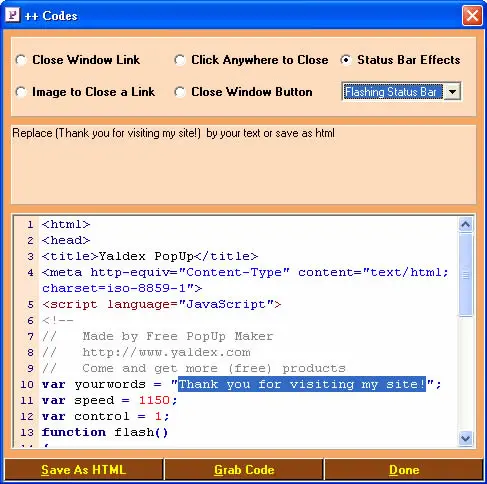The width and height of the screenshot is (487, 484).
Task: Click the highlighted Thank you for visiting text
Action: [302, 384]
